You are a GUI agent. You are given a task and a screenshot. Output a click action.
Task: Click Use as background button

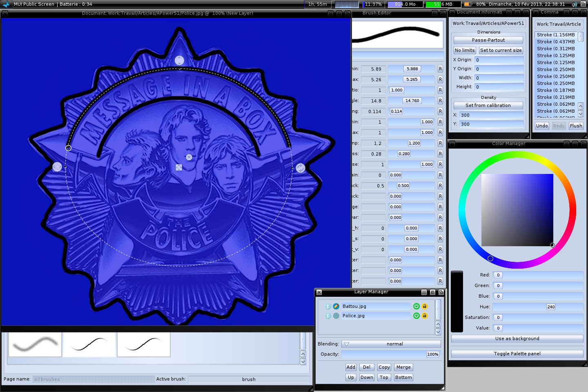click(517, 339)
